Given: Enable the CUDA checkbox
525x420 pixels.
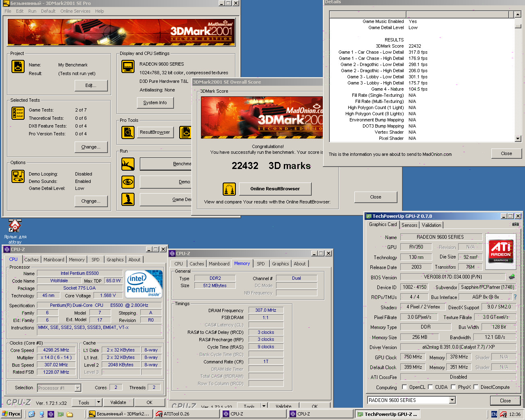Looking at the screenshot, I should [x=431, y=387].
